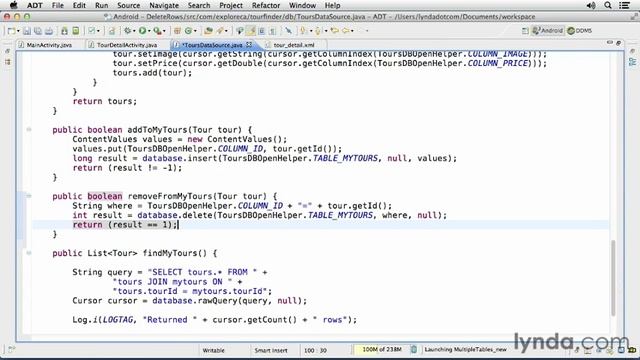640x360 pixels.
Task: Create a new Java package icon
Action: coord(177,31)
